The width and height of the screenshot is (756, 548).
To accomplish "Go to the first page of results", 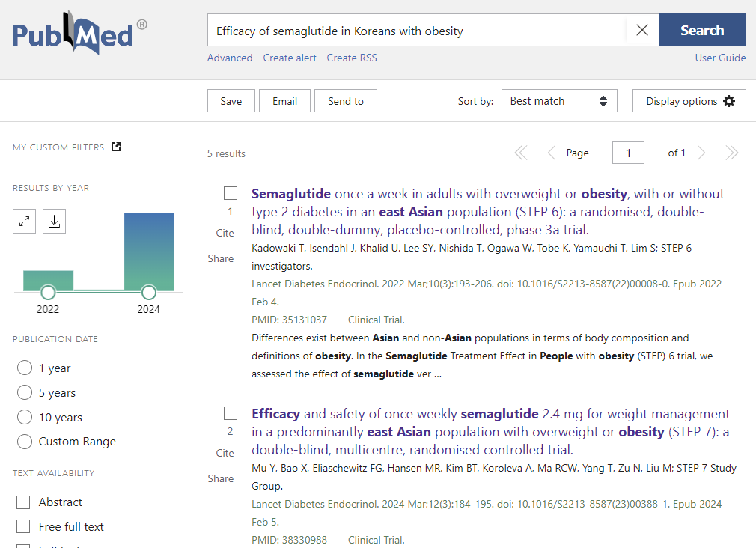I will pos(521,153).
